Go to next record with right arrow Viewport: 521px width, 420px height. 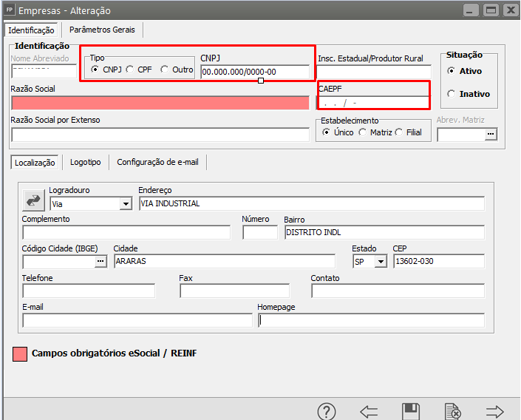coord(495,411)
